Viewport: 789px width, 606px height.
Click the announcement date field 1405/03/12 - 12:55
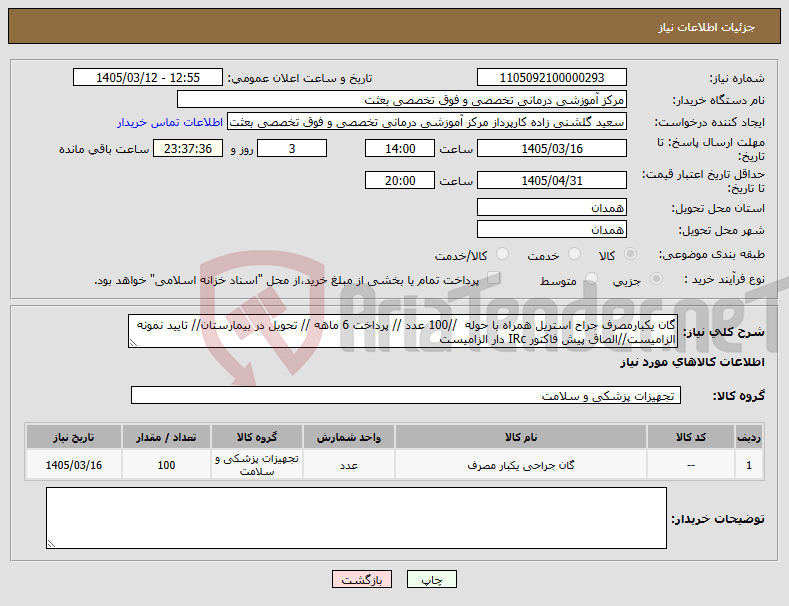point(148,78)
